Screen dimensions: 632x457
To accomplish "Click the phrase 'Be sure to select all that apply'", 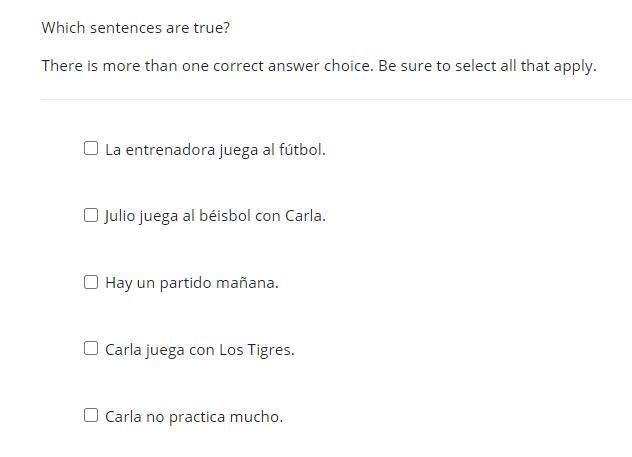I will coord(487,66).
